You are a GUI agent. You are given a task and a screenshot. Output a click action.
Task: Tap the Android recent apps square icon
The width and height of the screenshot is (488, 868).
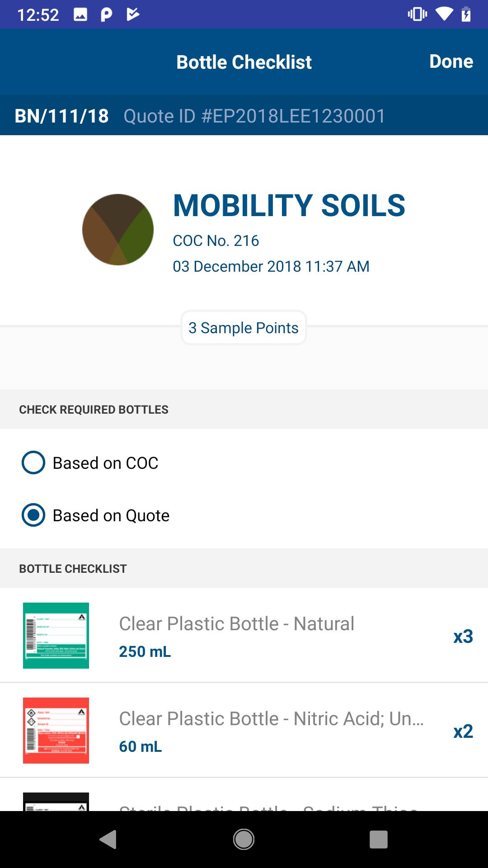tap(379, 840)
